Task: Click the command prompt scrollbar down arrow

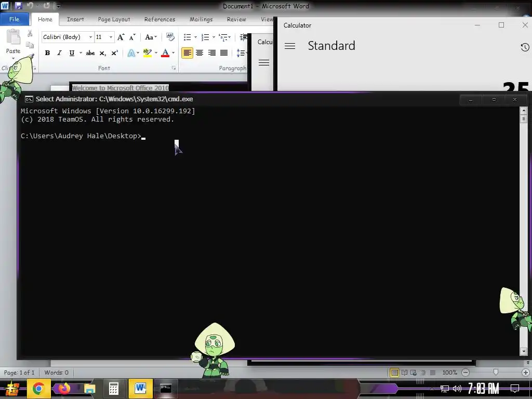Action: 524,352
